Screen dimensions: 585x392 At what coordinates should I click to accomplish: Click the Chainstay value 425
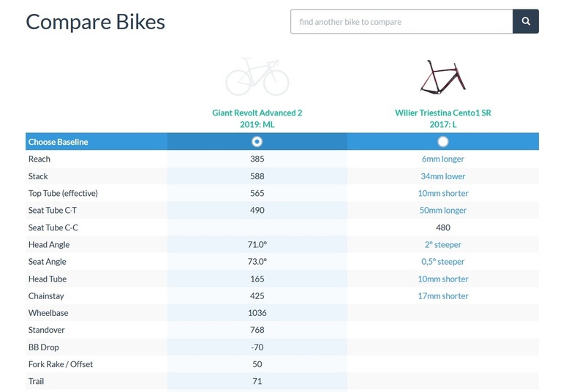coord(257,296)
